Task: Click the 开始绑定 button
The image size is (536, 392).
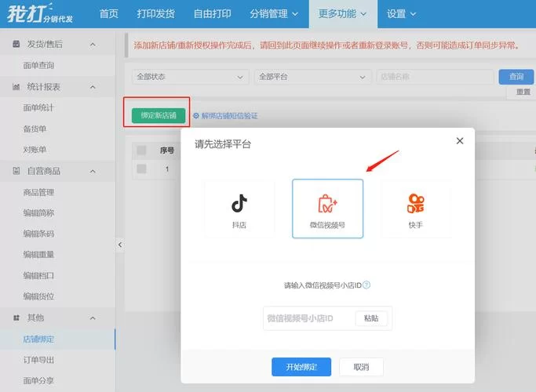Action: (x=301, y=367)
